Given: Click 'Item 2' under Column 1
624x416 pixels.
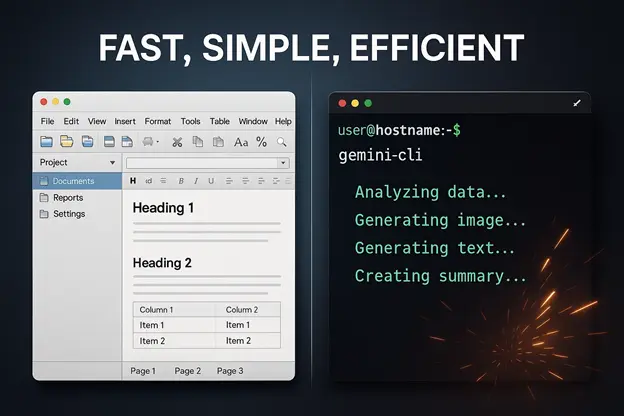Looking at the screenshot, I should coord(152,341).
